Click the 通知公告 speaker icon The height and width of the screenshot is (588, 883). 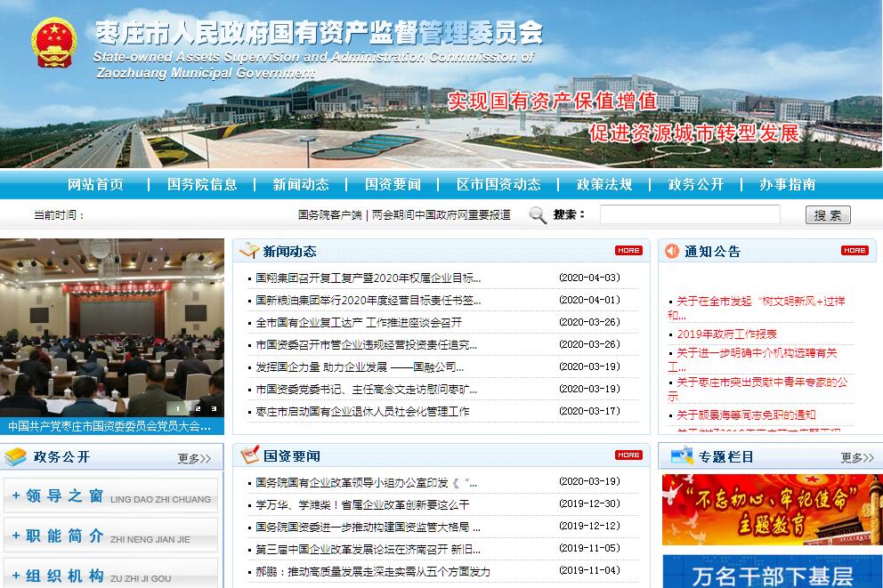pyautogui.click(x=671, y=251)
